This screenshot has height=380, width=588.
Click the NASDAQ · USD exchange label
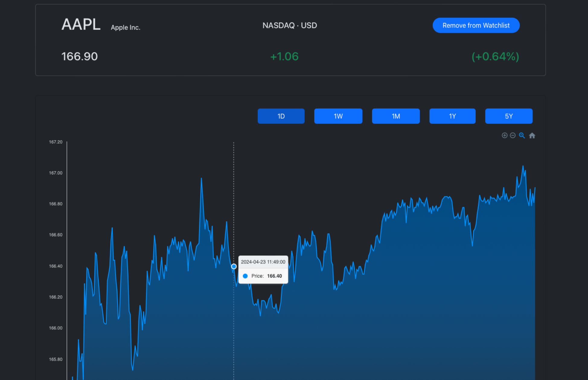[289, 25]
